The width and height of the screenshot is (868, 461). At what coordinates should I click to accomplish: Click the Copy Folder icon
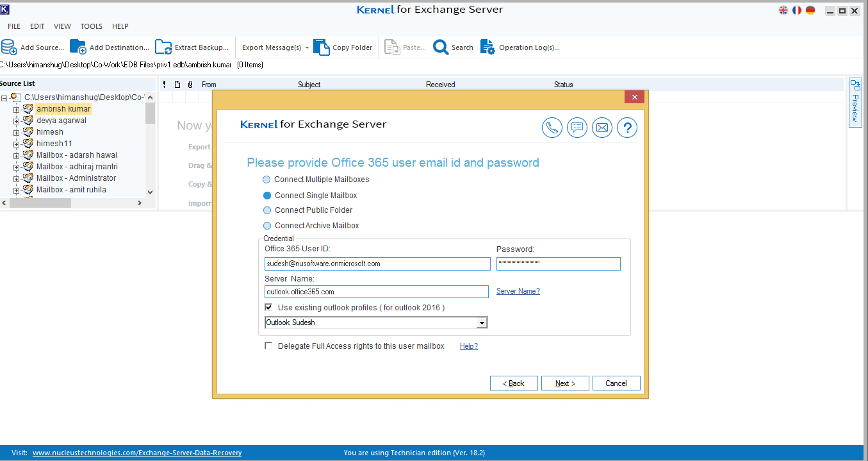pos(322,47)
